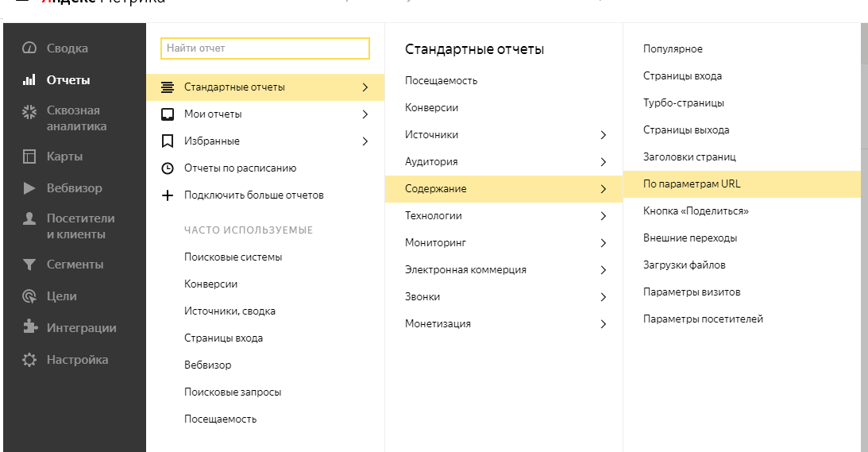868x452 pixels.
Task: Click the Вебвизор play icon
Action: pos(29,188)
